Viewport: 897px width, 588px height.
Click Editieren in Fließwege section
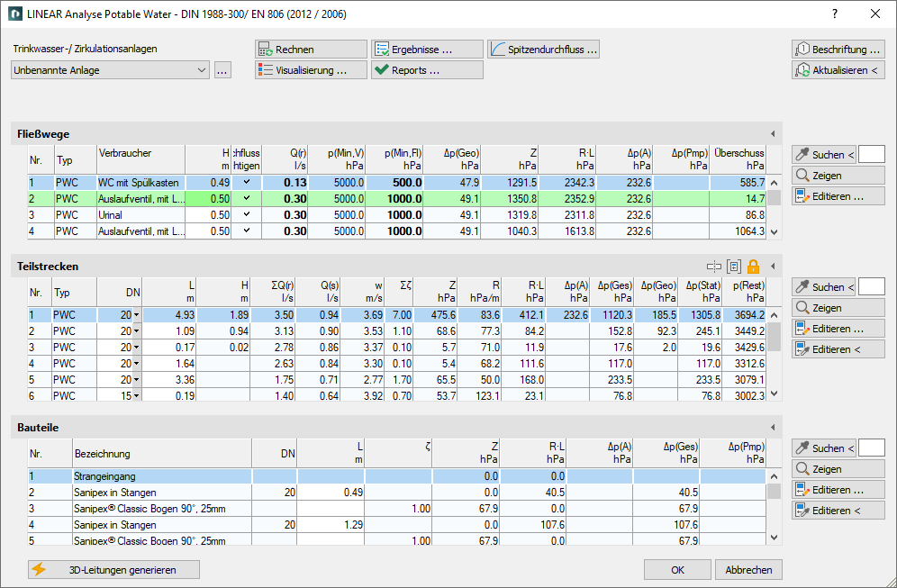point(838,195)
